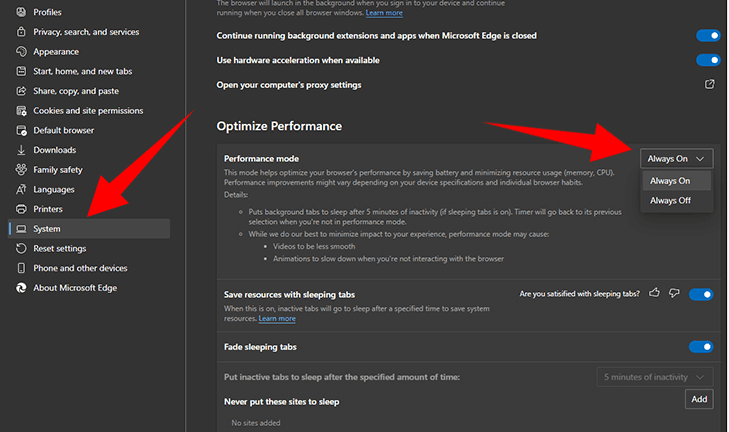Click thumbs down for sleeping tabs feedback
Screen dimensions: 729x432
click(x=674, y=293)
